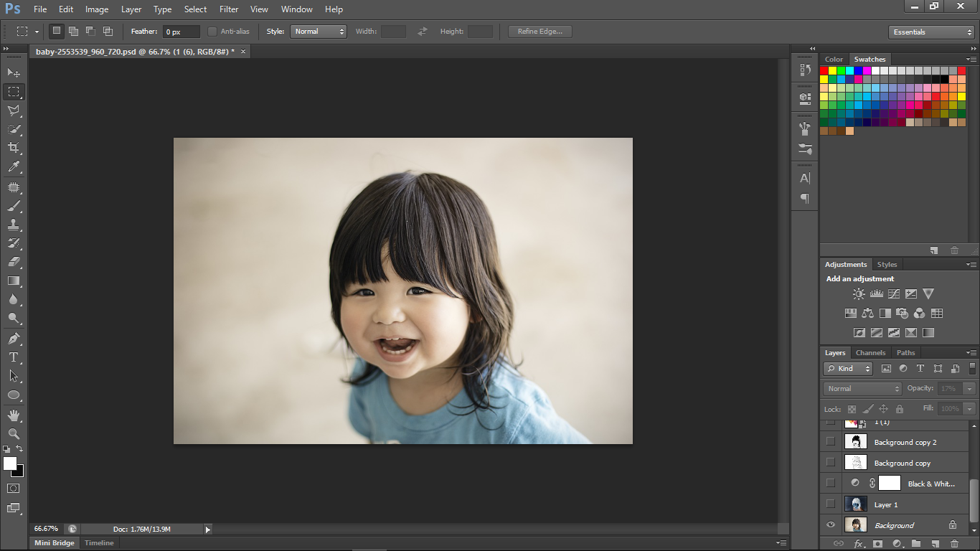Show the Background copy layer
Image resolution: width=980 pixels, height=551 pixels.
[831, 462]
